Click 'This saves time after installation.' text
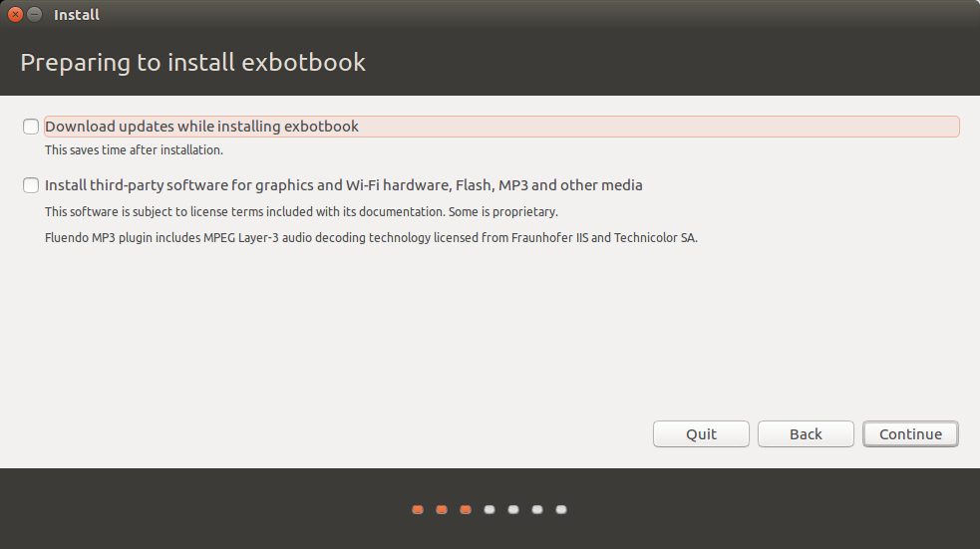980x549 pixels. coord(134,149)
